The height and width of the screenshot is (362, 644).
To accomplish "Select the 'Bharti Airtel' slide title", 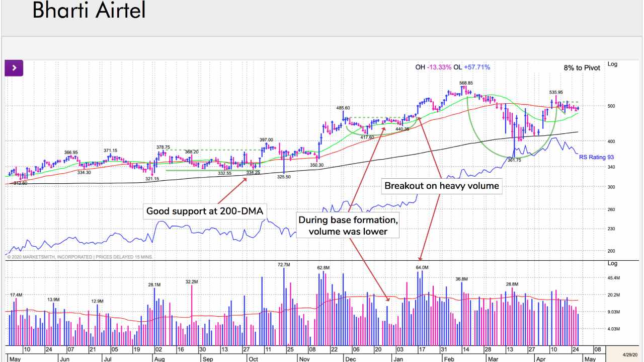I will [x=89, y=10].
